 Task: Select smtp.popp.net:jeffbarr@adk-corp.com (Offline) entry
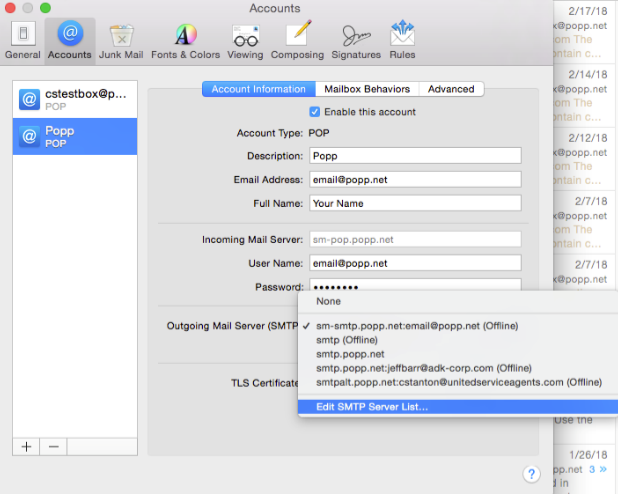[x=458, y=368]
